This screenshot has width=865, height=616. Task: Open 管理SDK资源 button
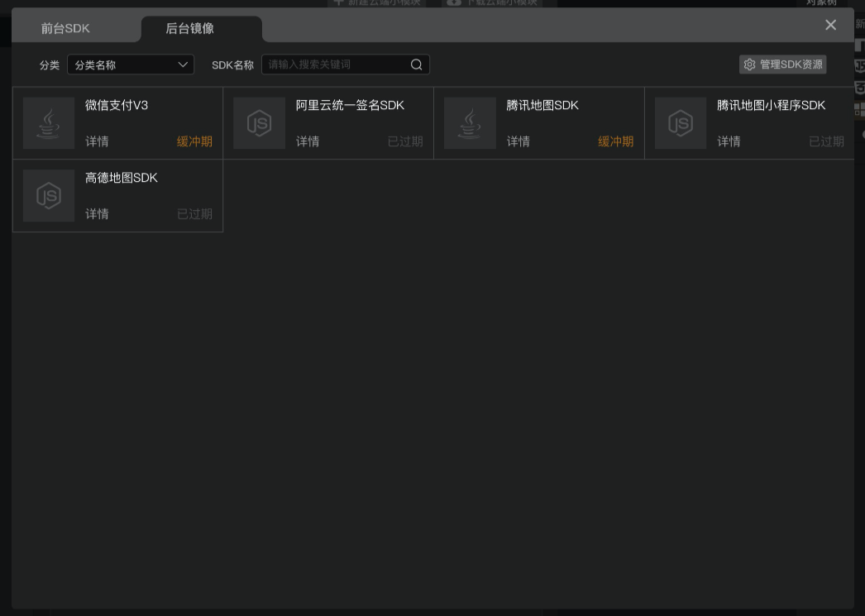point(783,64)
